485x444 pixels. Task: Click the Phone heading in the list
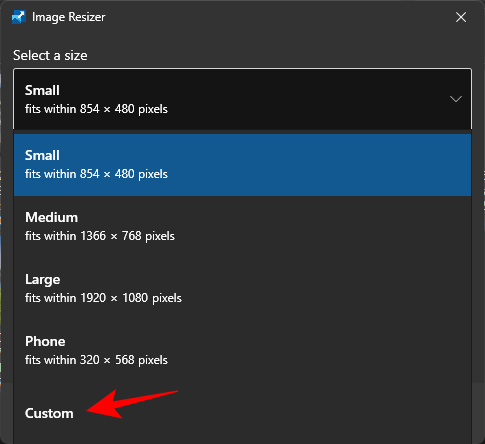pos(45,341)
